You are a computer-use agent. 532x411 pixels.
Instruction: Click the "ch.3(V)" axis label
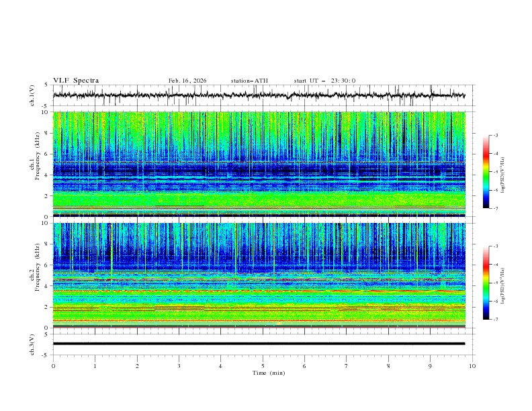[x=32, y=345]
